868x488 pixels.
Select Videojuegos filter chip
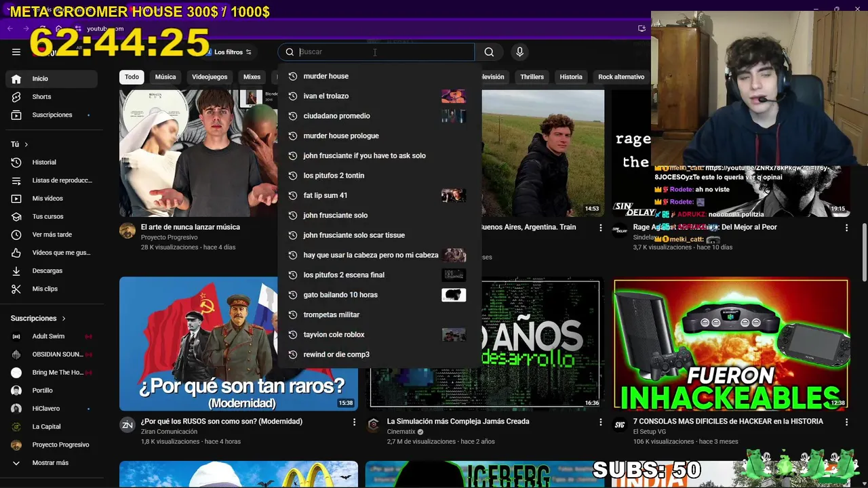[210, 77]
